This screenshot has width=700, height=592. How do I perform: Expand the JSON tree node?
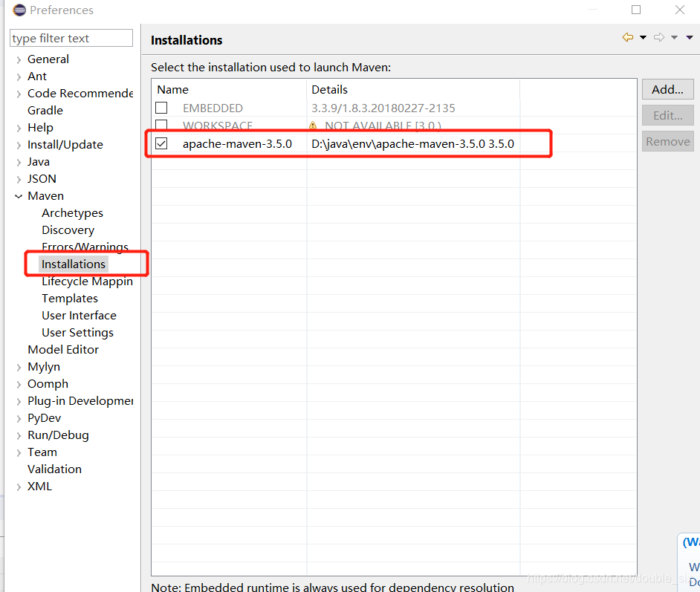pos(19,179)
